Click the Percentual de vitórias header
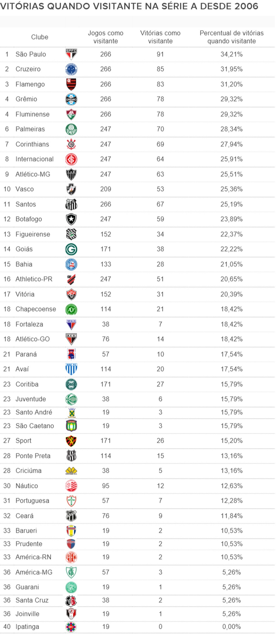276x644 pixels. coord(231,37)
